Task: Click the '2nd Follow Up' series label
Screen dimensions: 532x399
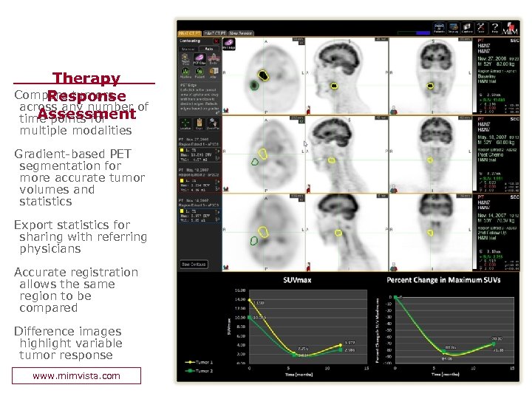Action: [493, 233]
